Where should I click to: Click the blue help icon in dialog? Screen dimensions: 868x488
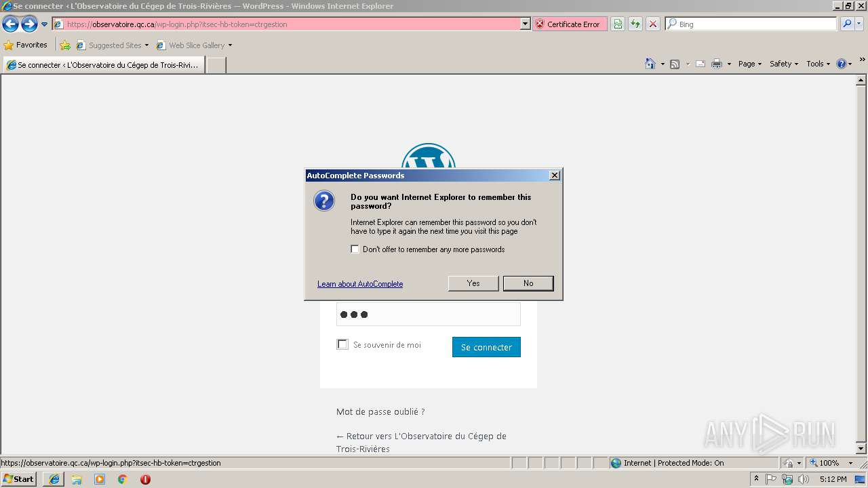tap(324, 201)
